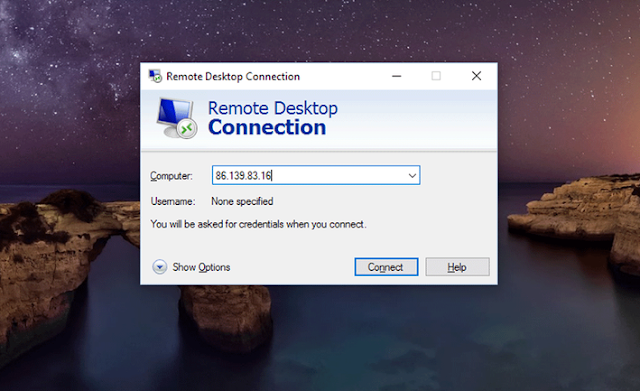The image size is (640, 391).
Task: Open the Computer address dropdown arrow
Action: [x=412, y=176]
